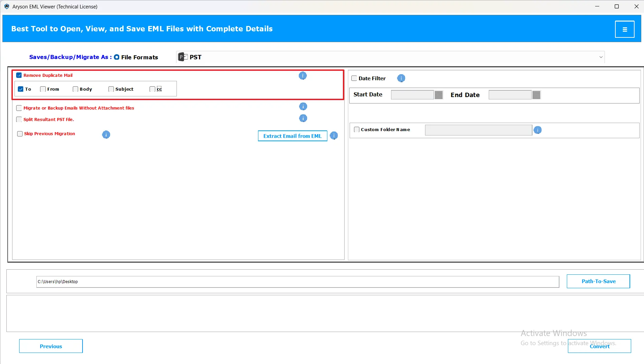Screen dimensions: 644x364
Task: Click info icon next to Skip Previous Migration
Action: click(106, 135)
